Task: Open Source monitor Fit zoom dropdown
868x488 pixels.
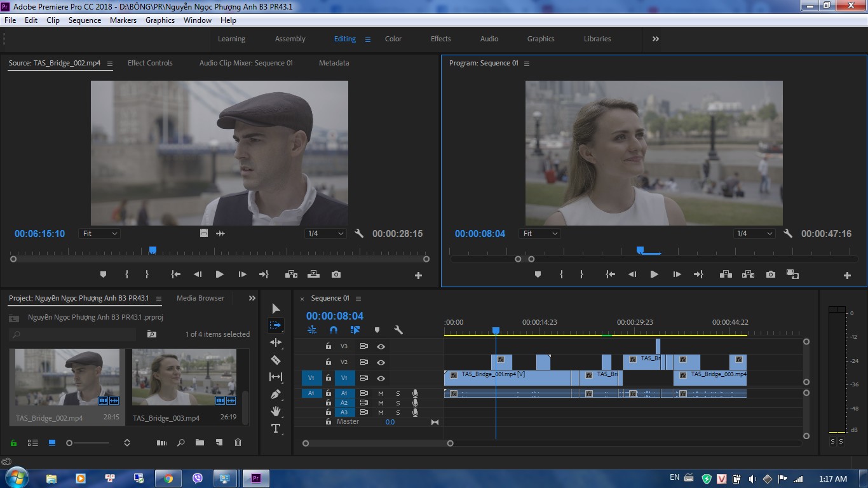Action: pos(99,233)
